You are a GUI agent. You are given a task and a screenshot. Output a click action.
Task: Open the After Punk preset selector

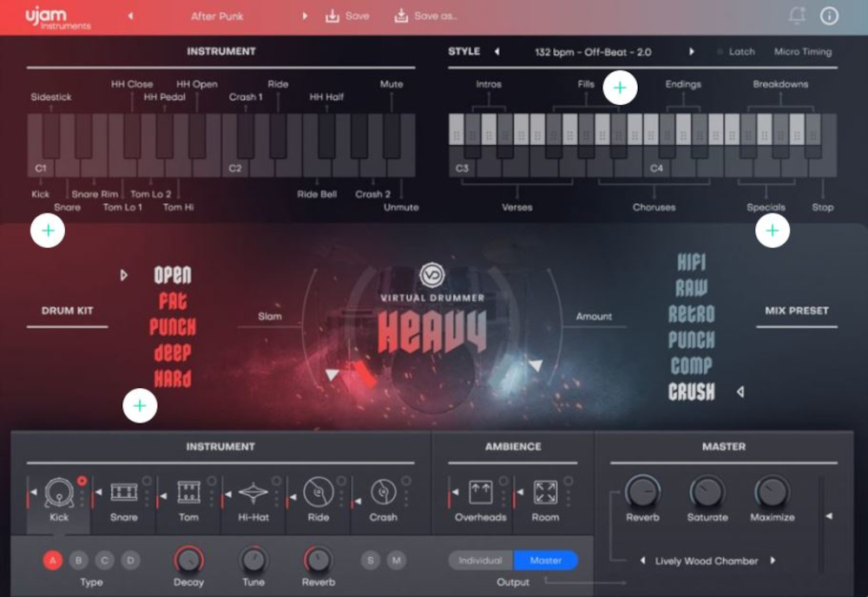click(x=217, y=16)
